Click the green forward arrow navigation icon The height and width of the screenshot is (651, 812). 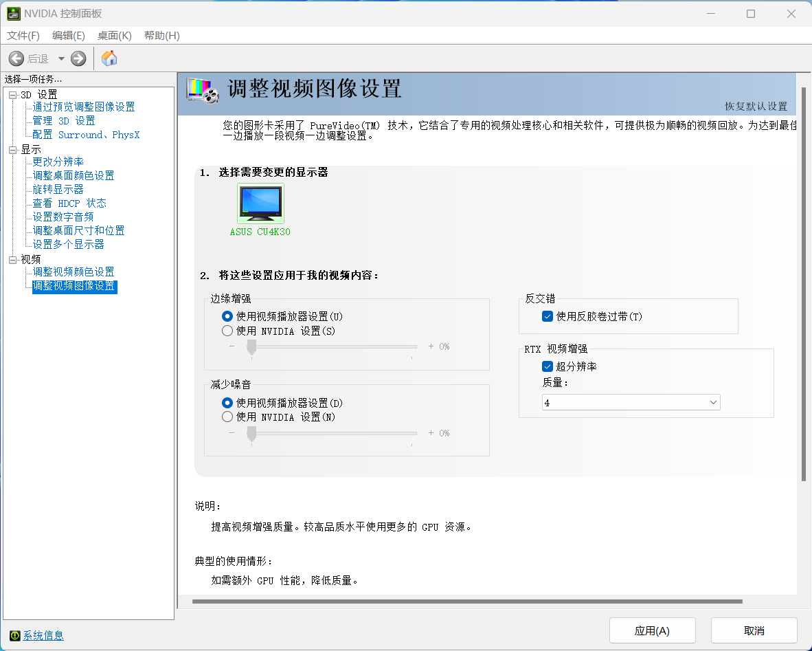pos(78,58)
